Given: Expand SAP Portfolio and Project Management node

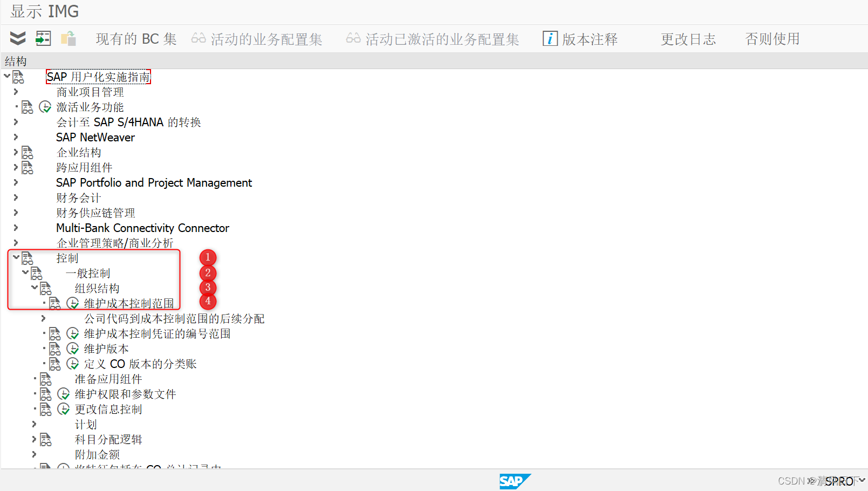Looking at the screenshot, I should [x=16, y=182].
